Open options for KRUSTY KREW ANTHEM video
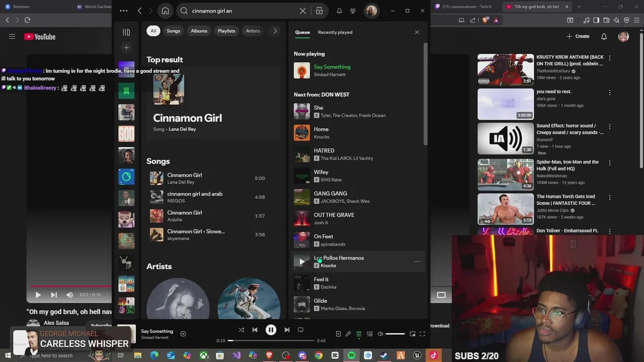Viewport: 644px width, 362px height. (610, 58)
